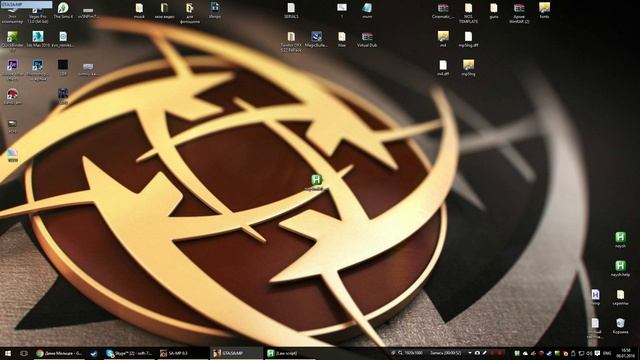Open the Vegas Pro 13.0 desktop shortcut
This screenshot has height=360, width=640.
click(x=38, y=14)
